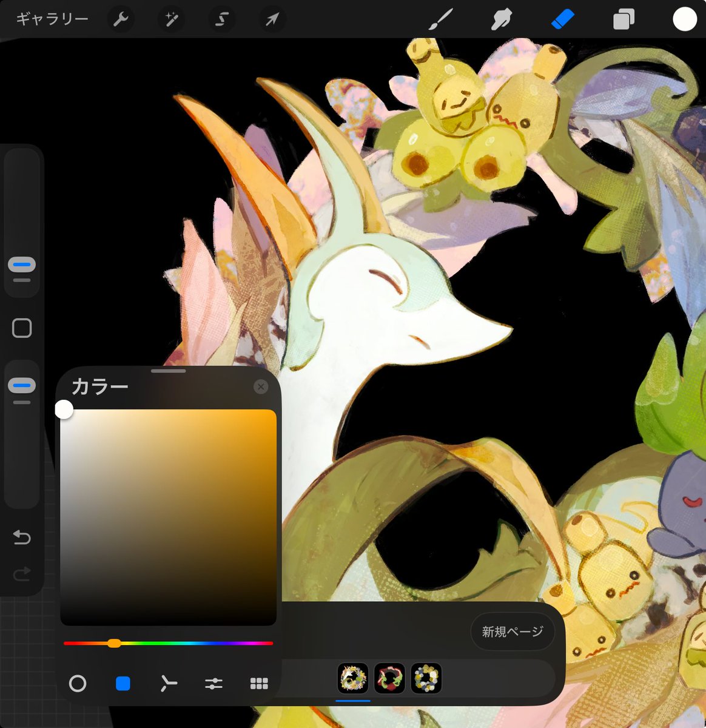
Task: Select the second page thumbnail
Action: coord(389,678)
